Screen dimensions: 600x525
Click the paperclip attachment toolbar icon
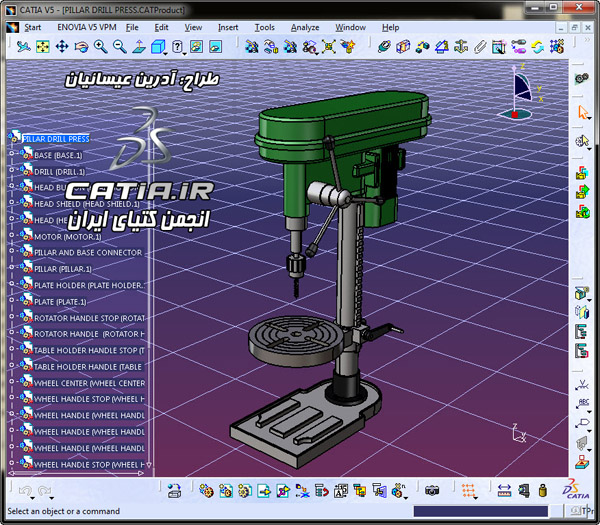pos(480,47)
